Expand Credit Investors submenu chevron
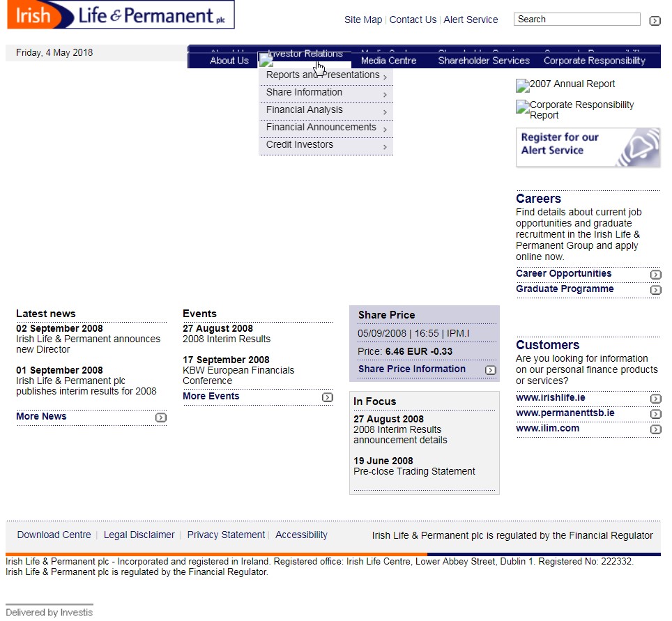This screenshot has width=672, height=621. click(x=385, y=147)
